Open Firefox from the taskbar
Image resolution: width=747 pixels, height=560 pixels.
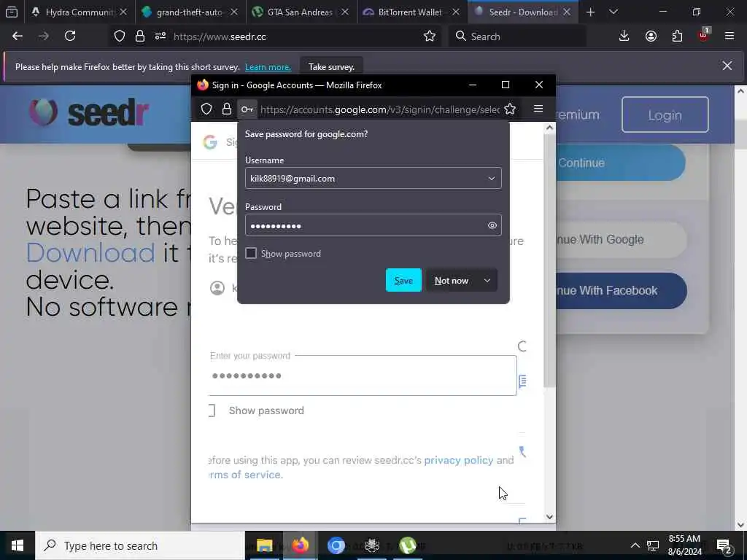(300, 545)
